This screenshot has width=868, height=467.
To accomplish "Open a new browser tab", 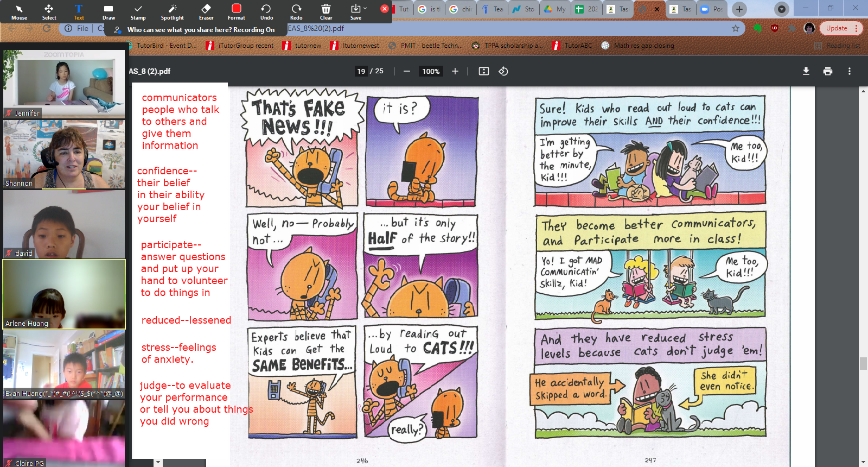I will click(x=739, y=9).
